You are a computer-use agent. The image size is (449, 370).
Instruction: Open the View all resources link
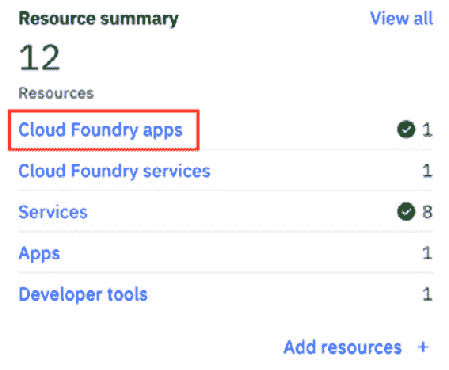[x=401, y=18]
